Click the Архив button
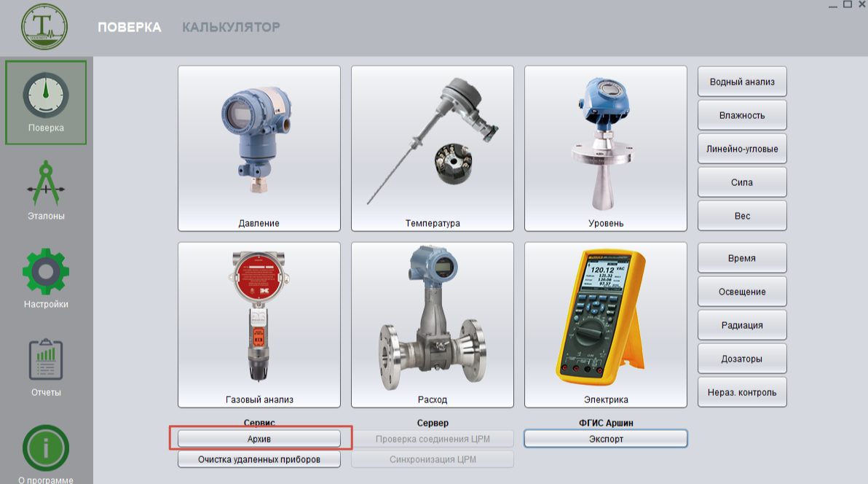The width and height of the screenshot is (868, 484). [259, 438]
